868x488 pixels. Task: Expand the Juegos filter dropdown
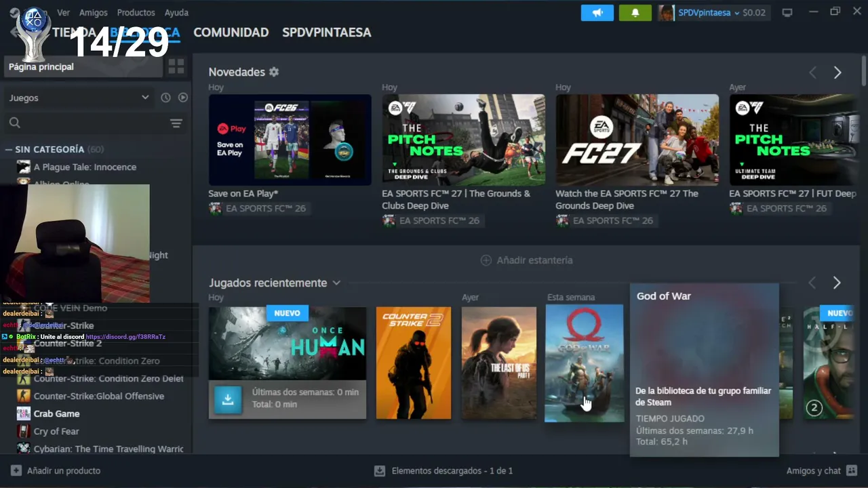(x=79, y=98)
